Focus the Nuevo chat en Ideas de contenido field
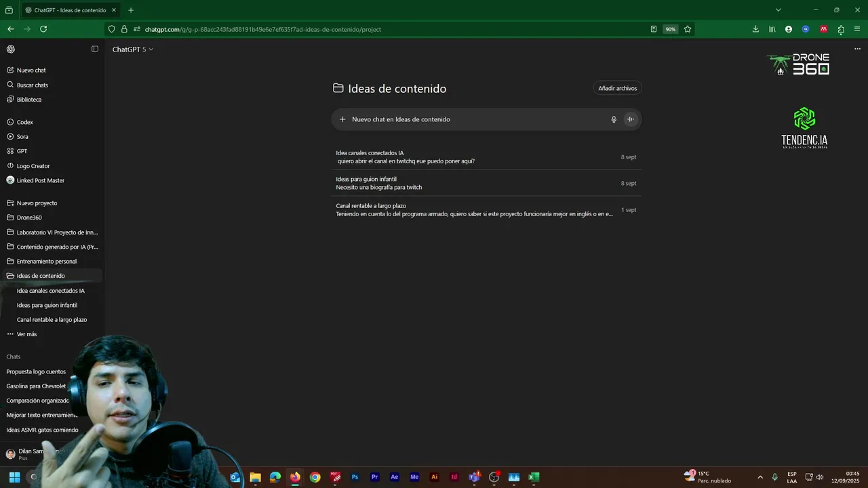The height and width of the screenshot is (488, 868). (x=475, y=119)
